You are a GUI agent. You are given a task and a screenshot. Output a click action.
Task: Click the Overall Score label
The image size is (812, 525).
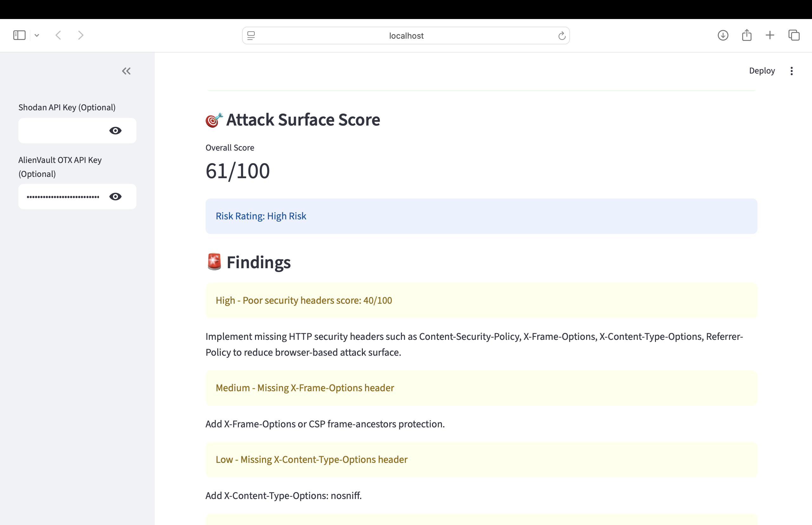[x=230, y=148]
